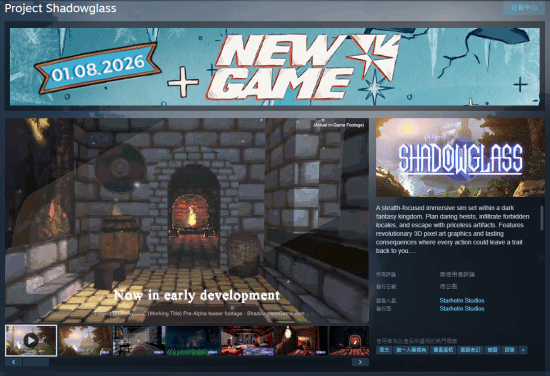This screenshot has width=550, height=376.
Task: Select the hanging lantern cellar screenshot thumbnail
Action: 301,341
